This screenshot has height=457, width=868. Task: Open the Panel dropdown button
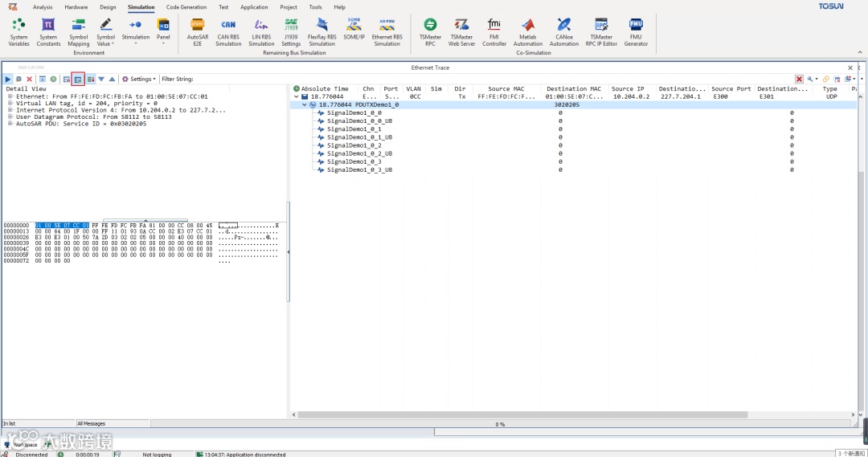163,31
